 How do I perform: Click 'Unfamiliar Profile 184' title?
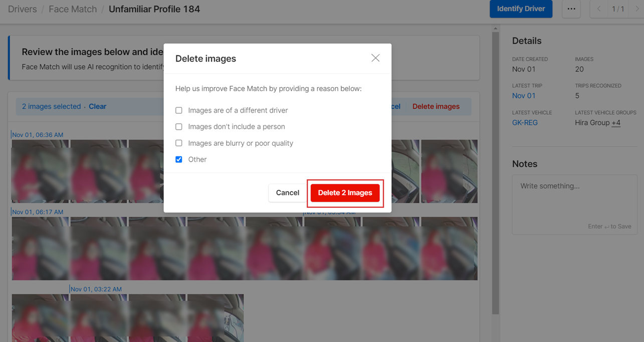point(154,9)
